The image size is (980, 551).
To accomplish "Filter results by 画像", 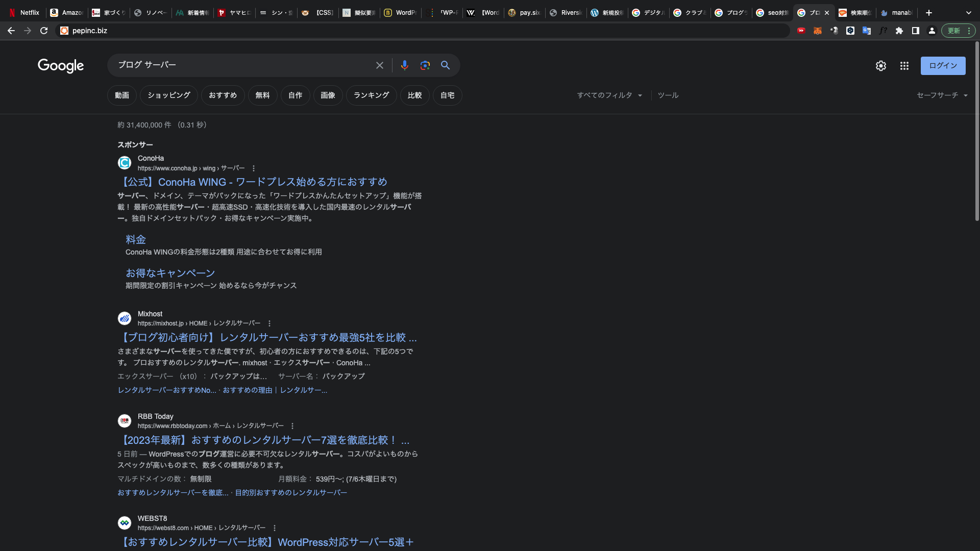I will pos(328,95).
